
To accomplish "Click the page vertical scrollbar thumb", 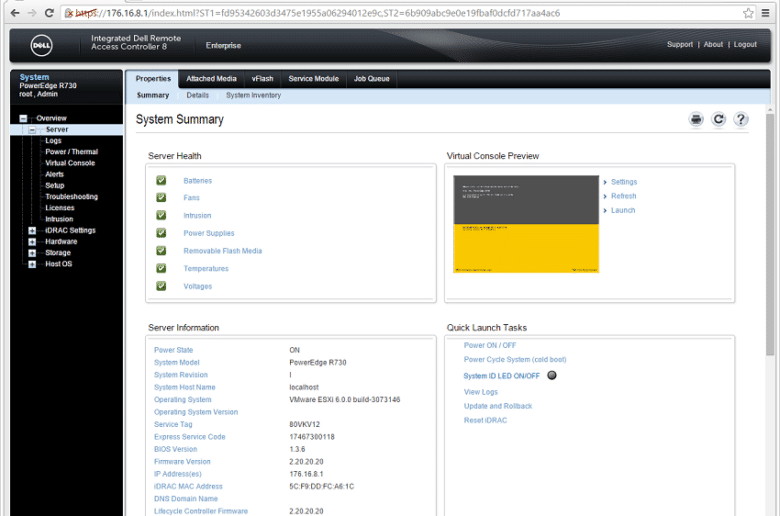I will tap(770, 234).
